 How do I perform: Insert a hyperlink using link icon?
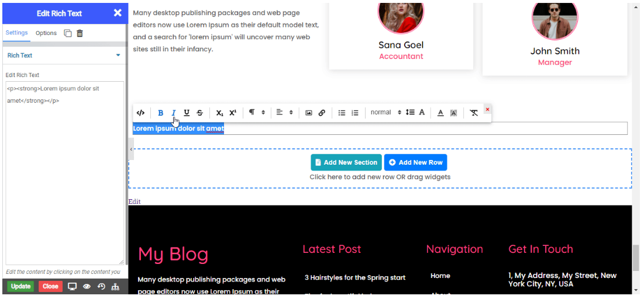coord(322,113)
